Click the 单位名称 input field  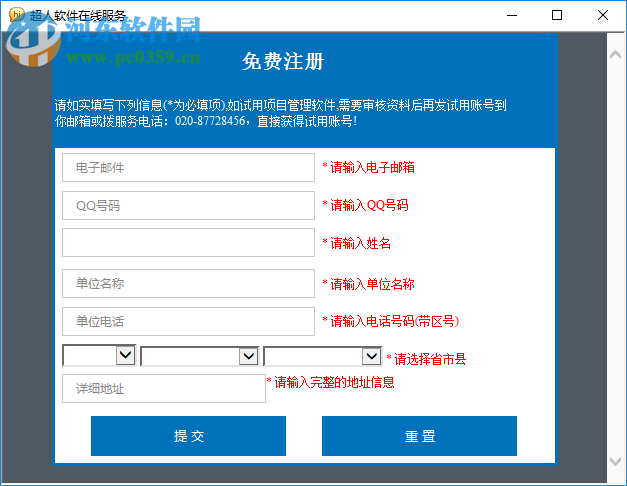188,284
